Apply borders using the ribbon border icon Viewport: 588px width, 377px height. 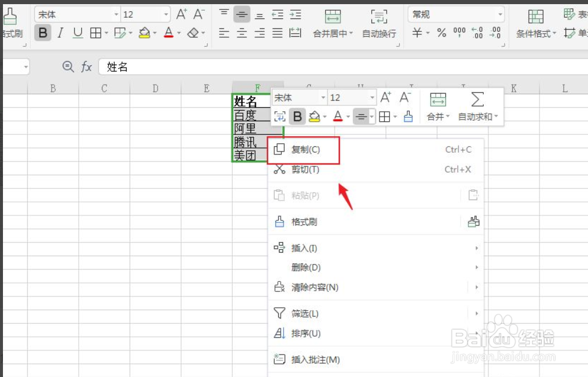pos(95,33)
